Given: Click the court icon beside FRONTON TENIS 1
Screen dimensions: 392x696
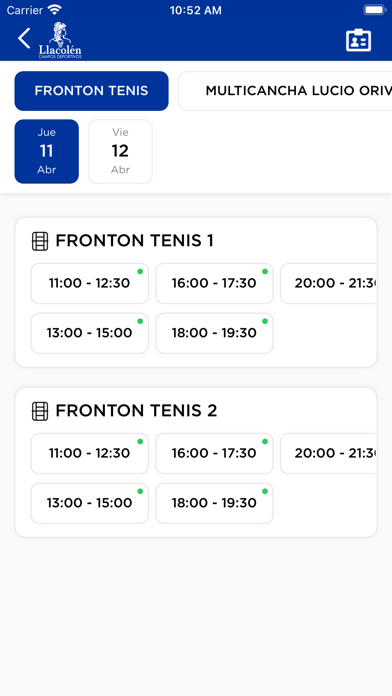Looking at the screenshot, I should point(40,241).
